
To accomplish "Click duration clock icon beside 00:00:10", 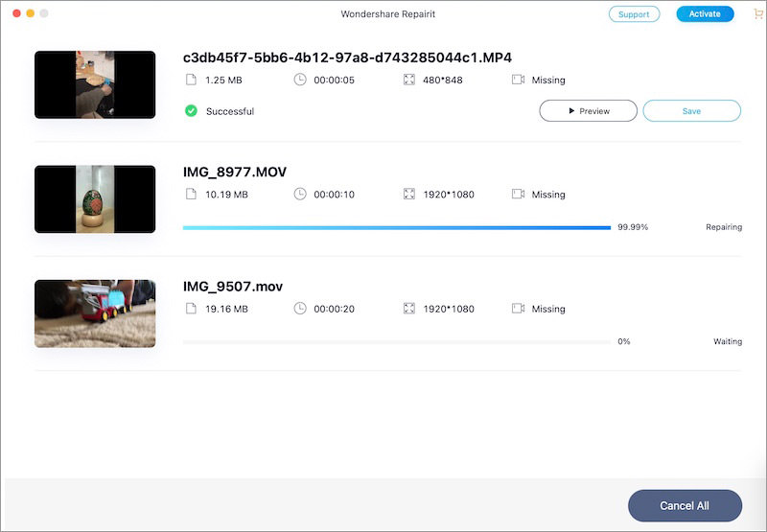I will pyautogui.click(x=300, y=194).
